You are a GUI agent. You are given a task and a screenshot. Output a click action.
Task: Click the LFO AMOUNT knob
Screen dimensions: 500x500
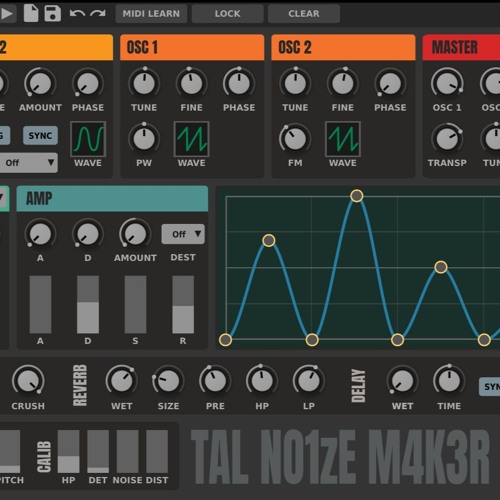[40, 83]
